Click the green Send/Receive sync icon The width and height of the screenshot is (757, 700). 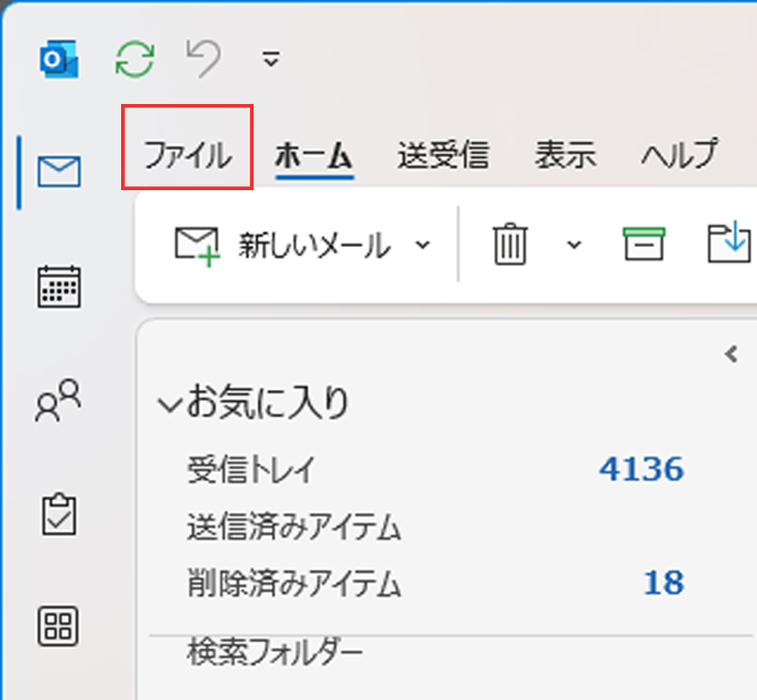[134, 60]
